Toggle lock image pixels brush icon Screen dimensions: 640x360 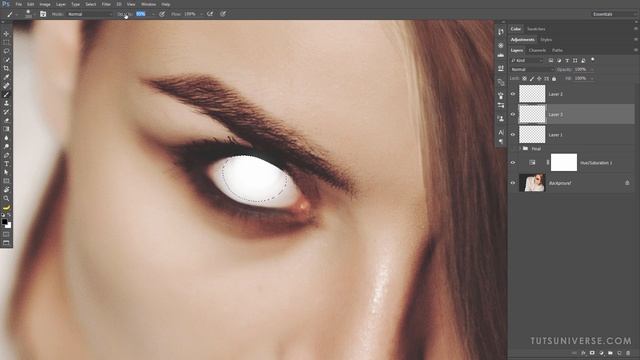point(532,78)
